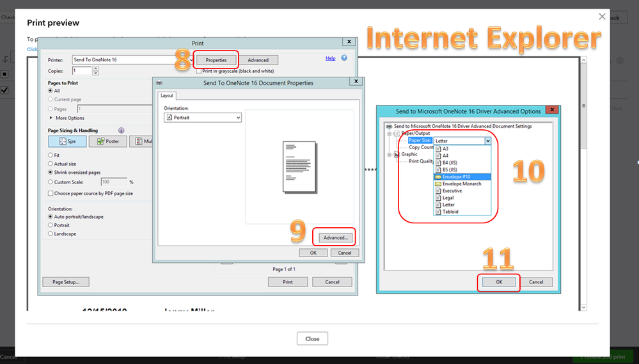The image size is (639, 364).
Task: Select Legal paper size
Action: pos(462,198)
